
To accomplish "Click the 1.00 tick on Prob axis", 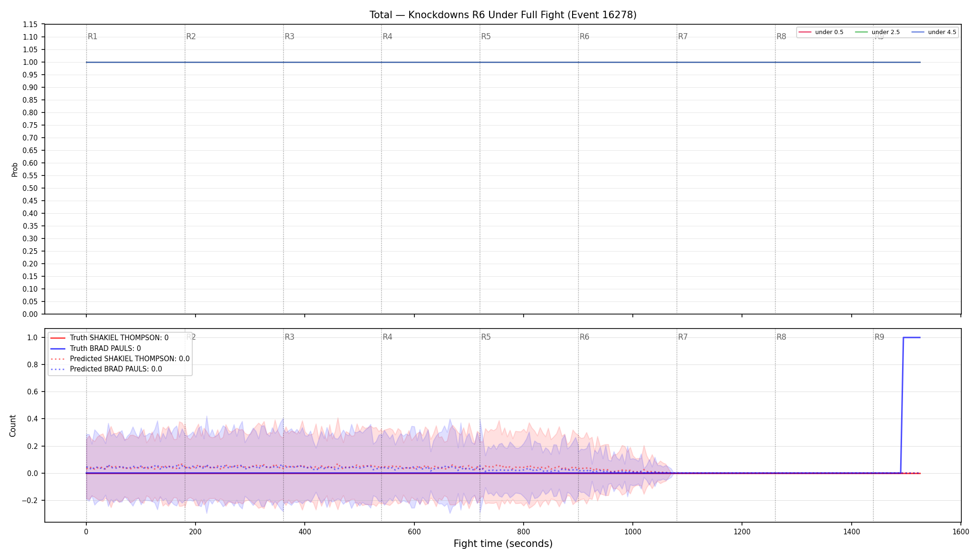I will [x=31, y=62].
